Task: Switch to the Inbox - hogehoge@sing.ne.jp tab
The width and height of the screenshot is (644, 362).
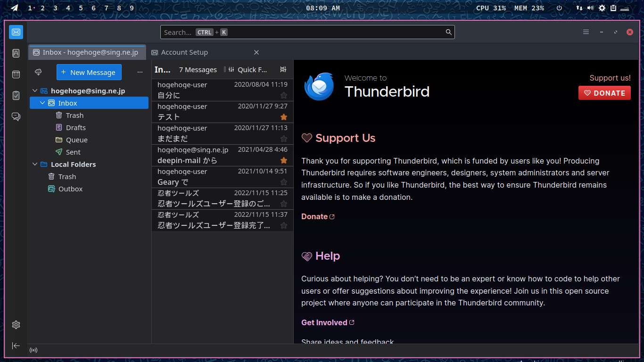Action: pyautogui.click(x=87, y=52)
